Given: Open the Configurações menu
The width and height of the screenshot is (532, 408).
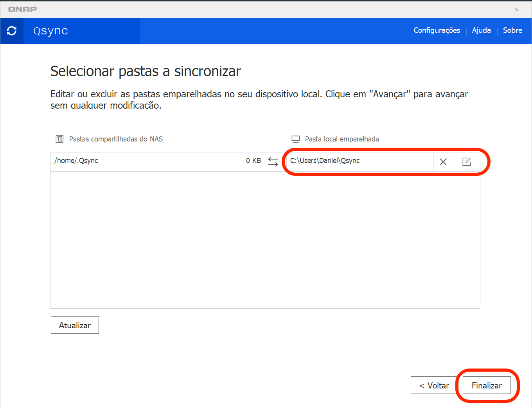Looking at the screenshot, I should click(x=437, y=30).
